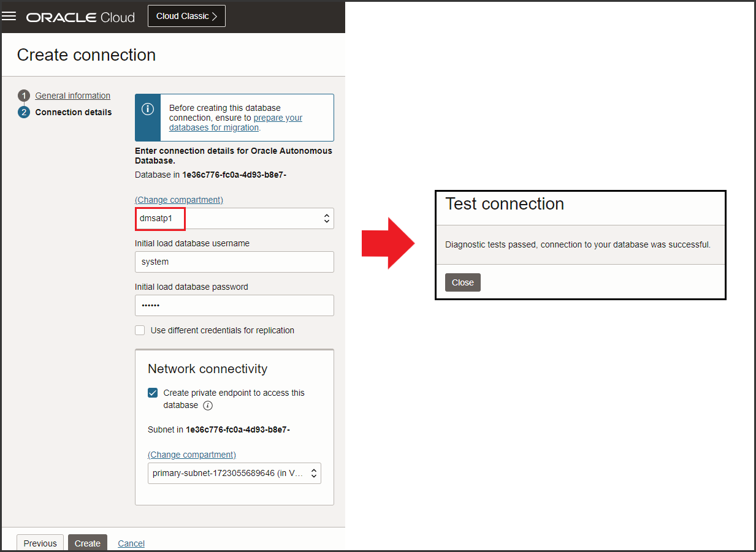Click the Create button

tap(87, 543)
